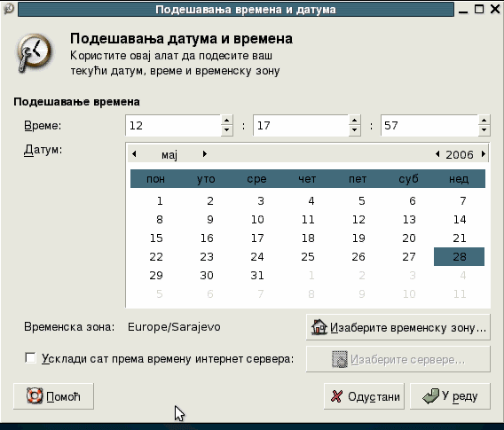Focus the minutes field showing 17
The height and width of the screenshot is (430, 504).
(301, 125)
